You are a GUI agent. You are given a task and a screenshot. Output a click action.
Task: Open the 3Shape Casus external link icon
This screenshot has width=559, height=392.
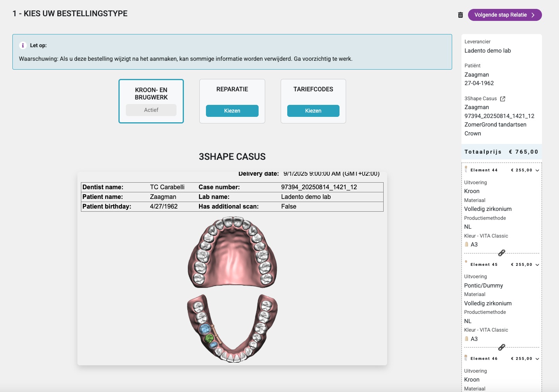click(x=502, y=99)
